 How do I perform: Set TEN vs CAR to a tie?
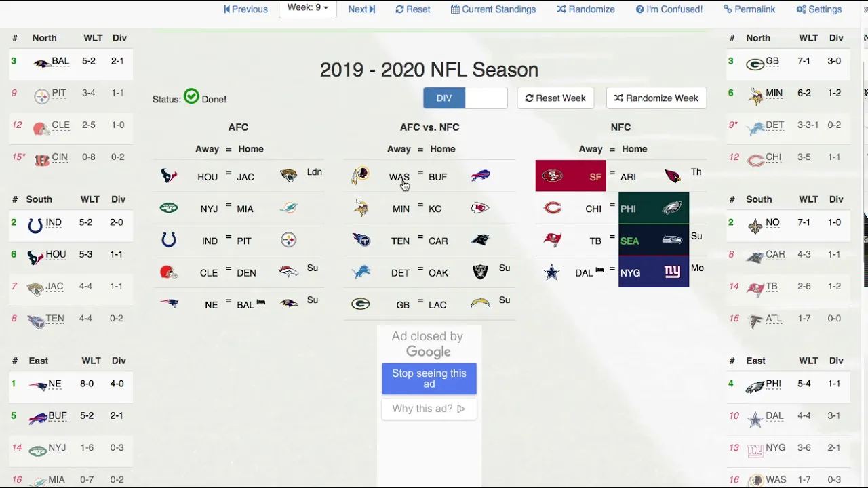coord(420,237)
